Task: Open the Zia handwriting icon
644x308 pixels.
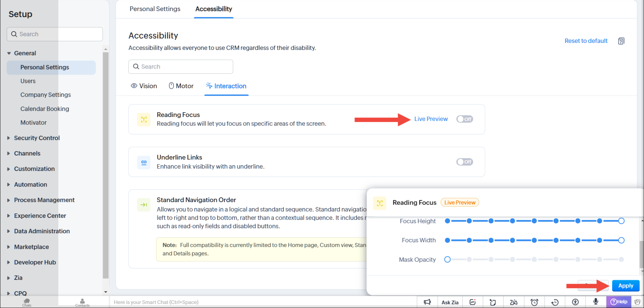Action: [x=513, y=302]
